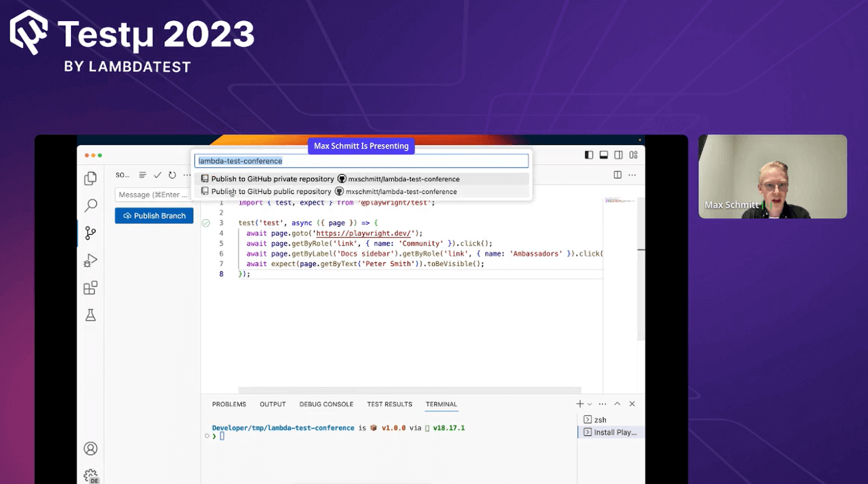Open the Testing flask icon

91,315
